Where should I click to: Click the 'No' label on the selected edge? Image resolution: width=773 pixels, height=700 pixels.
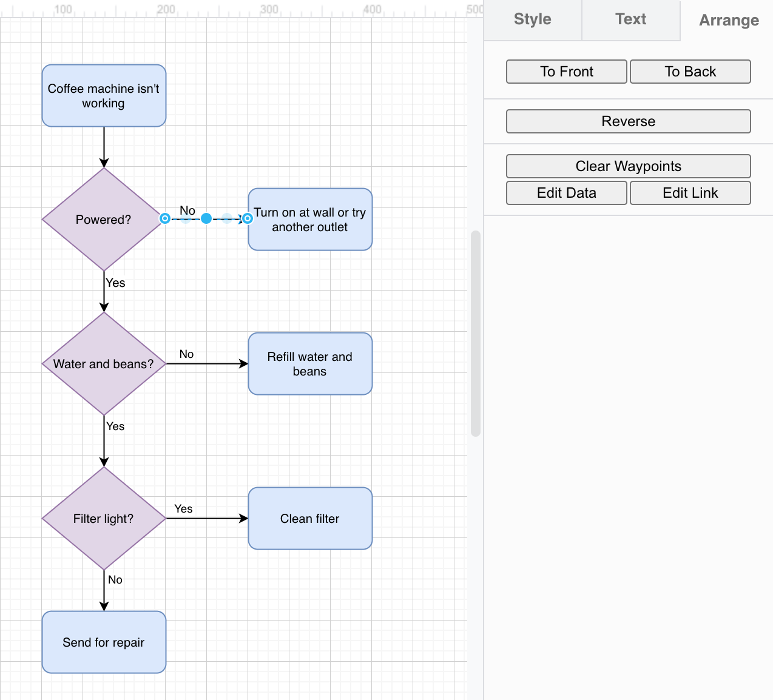click(186, 210)
